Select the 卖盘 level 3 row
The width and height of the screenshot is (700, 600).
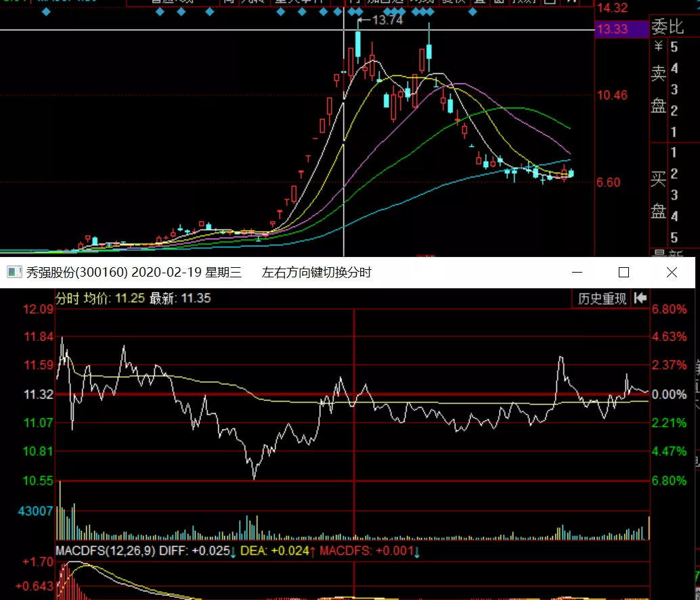[674, 90]
